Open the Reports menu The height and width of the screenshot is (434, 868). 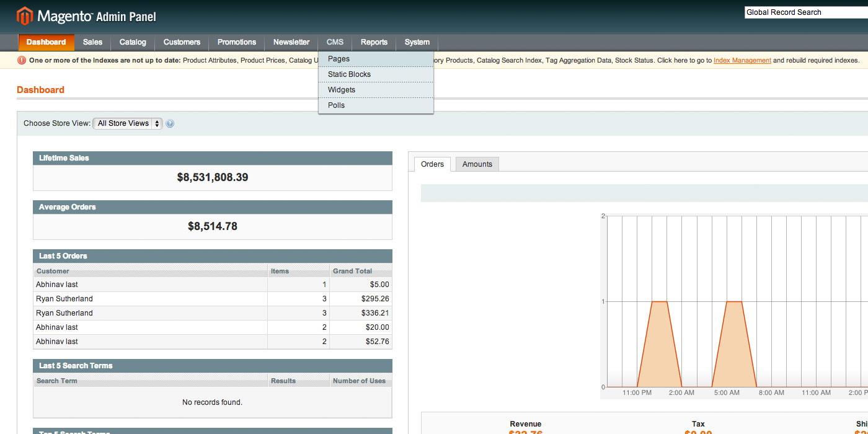click(x=374, y=42)
